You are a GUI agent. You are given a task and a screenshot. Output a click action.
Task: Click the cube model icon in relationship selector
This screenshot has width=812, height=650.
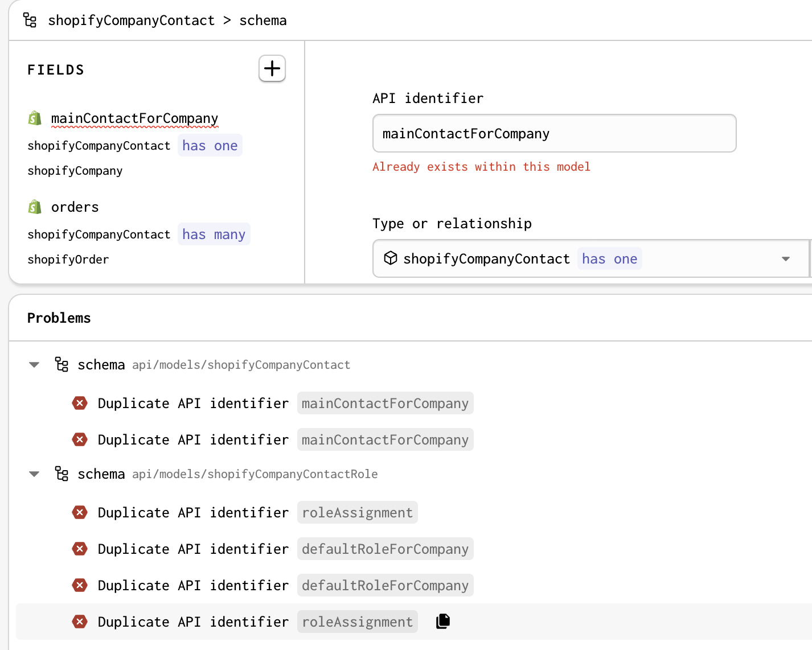(391, 258)
